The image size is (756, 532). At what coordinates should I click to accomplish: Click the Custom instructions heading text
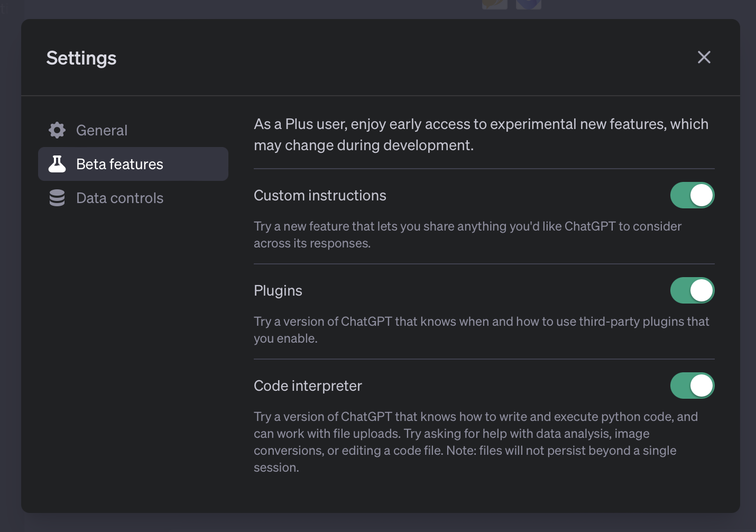320,196
